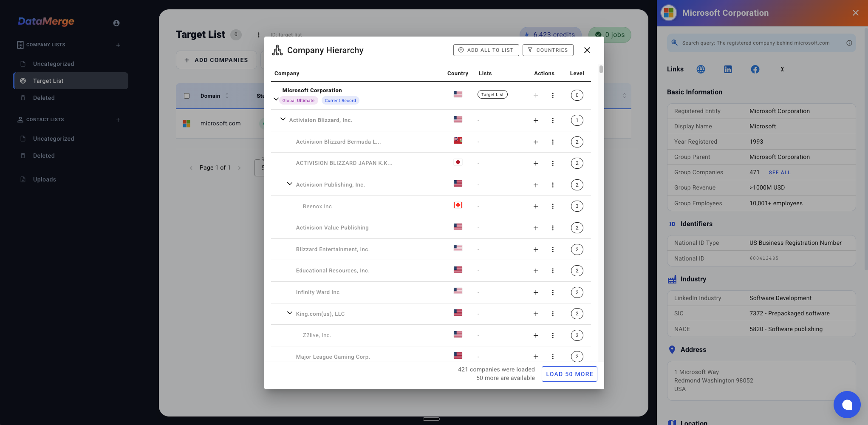Toggle the select-all Domain checkbox
The image size is (868, 425).
(x=187, y=96)
